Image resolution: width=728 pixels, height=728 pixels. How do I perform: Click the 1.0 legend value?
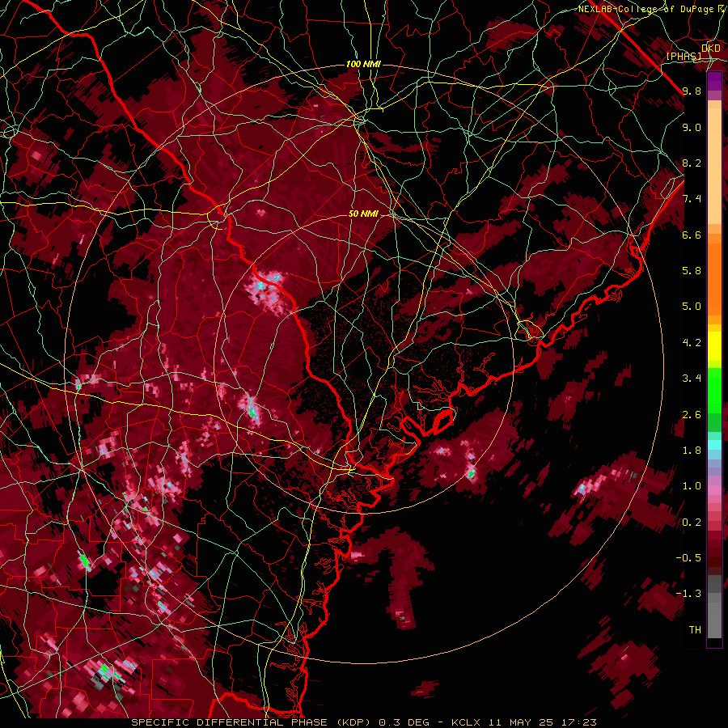[x=692, y=486]
